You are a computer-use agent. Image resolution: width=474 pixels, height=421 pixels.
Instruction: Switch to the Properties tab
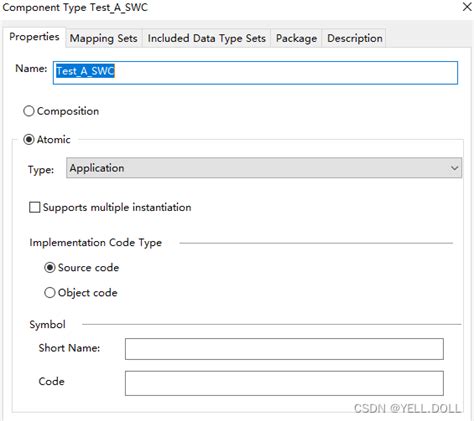[x=34, y=37]
